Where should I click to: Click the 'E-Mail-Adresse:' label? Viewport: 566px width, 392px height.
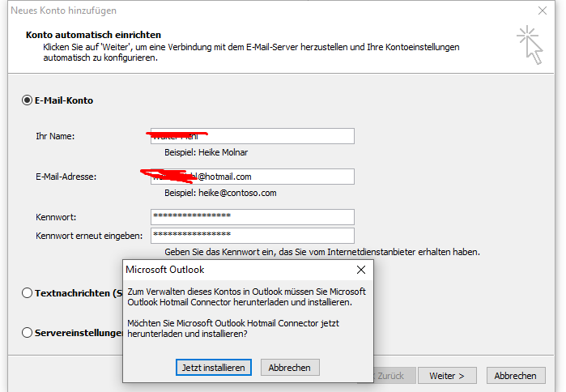[66, 177]
